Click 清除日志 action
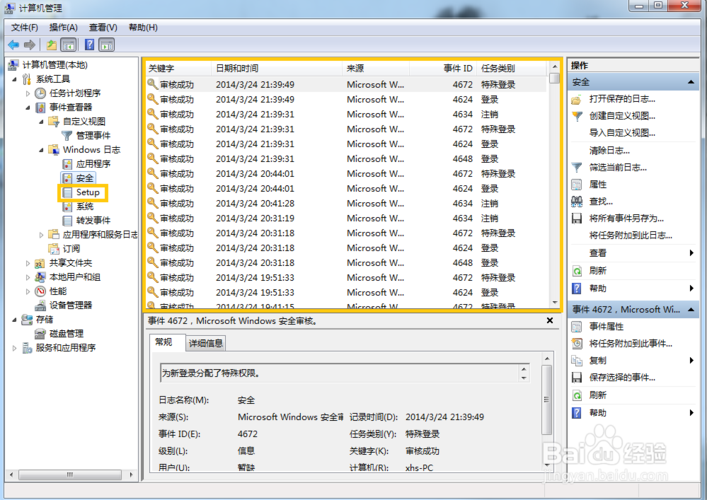This screenshot has width=707, height=500. click(x=609, y=150)
